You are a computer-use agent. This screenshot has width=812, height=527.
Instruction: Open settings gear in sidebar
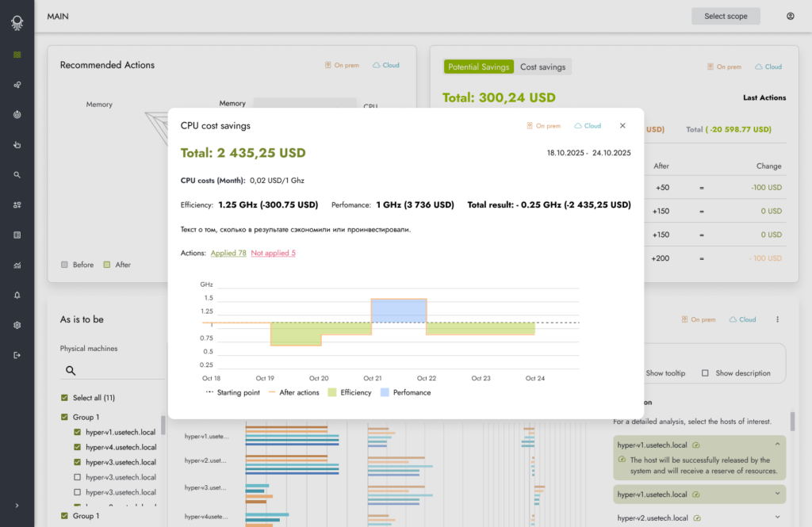click(x=17, y=325)
